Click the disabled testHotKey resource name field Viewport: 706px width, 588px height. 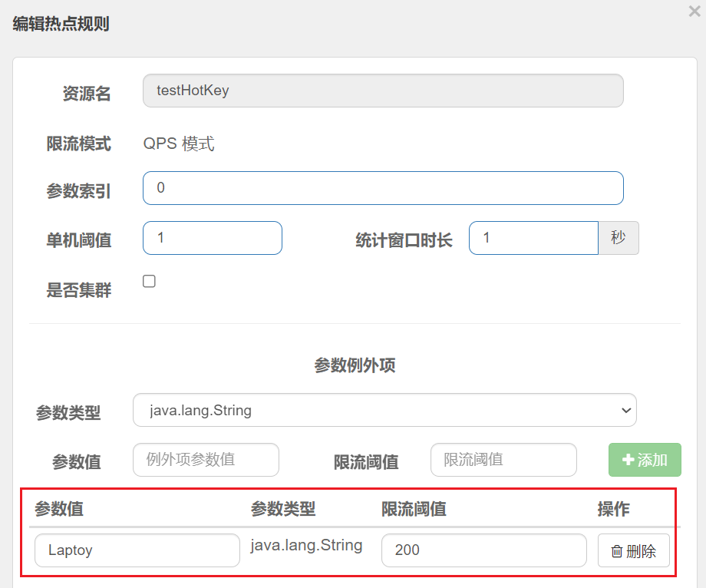pyautogui.click(x=383, y=90)
